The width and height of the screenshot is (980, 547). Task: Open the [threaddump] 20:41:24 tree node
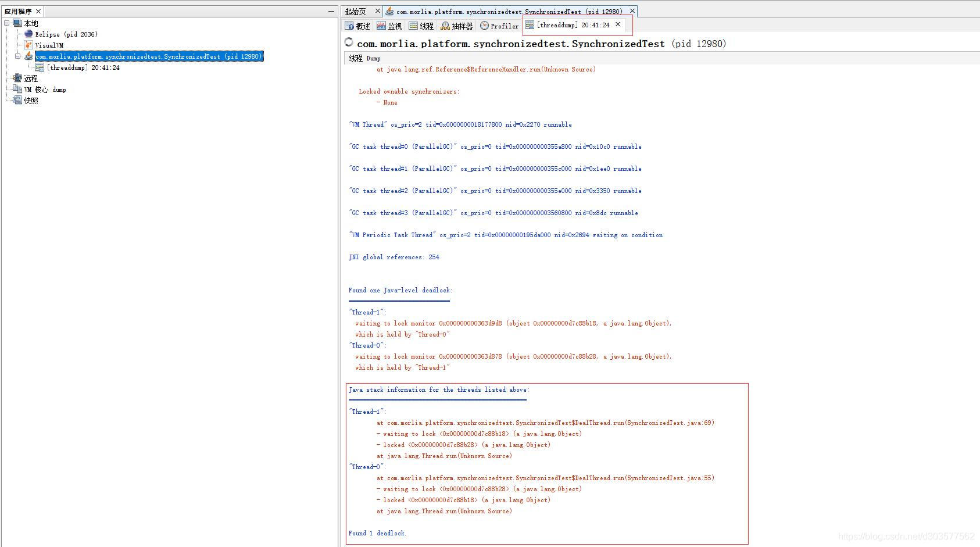pyautogui.click(x=83, y=67)
